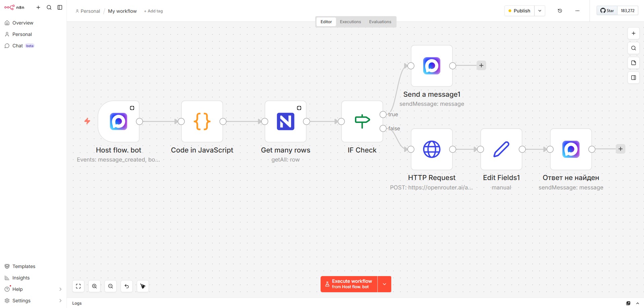Image resolution: width=644 pixels, height=308 pixels.
Task: Select the HTTP Request globe node
Action: 432,149
